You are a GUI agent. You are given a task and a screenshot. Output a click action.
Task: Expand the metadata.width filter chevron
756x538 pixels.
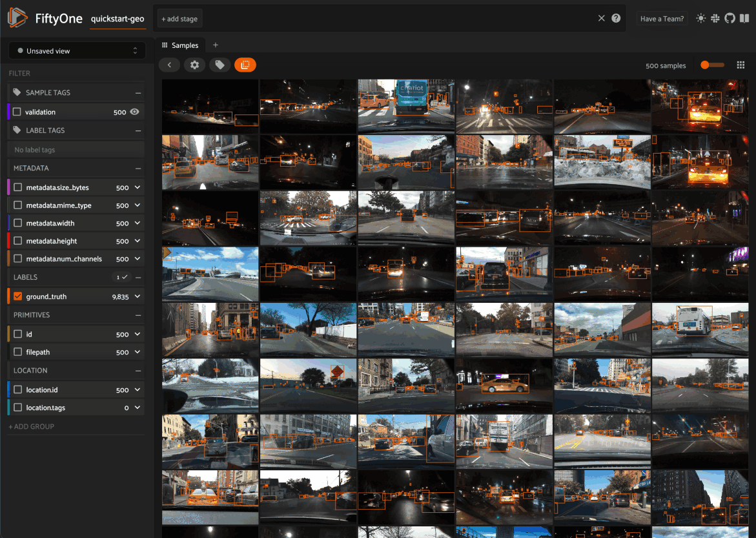(x=138, y=223)
